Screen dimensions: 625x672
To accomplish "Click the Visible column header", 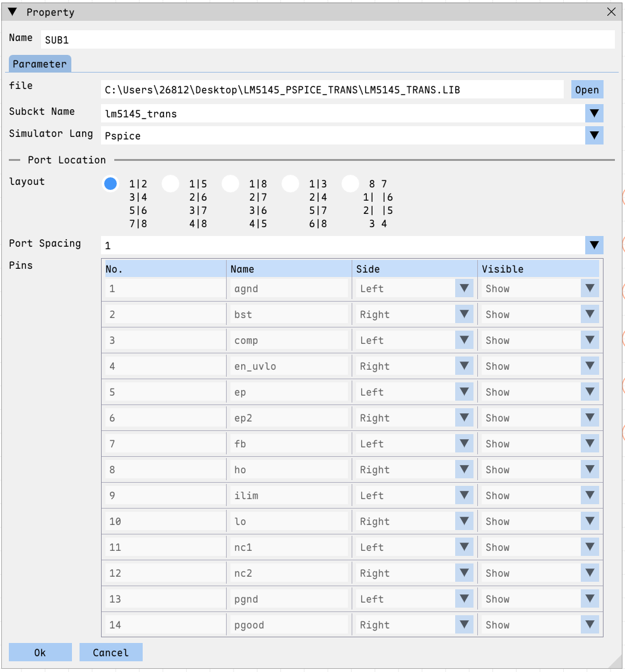I will coord(539,269).
